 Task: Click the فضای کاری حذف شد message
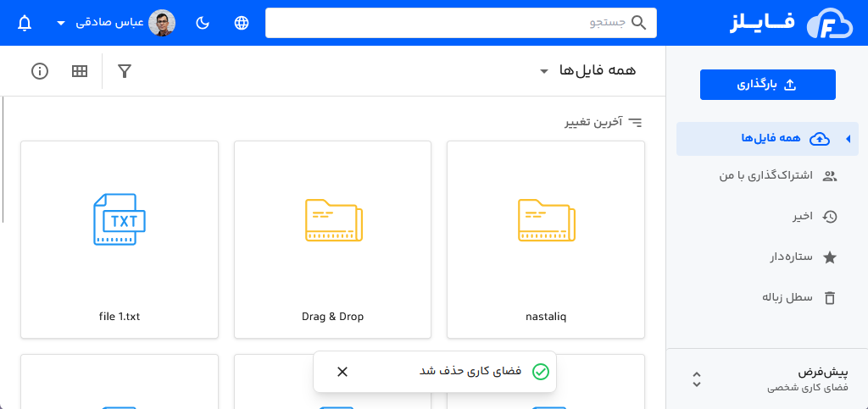(470, 372)
